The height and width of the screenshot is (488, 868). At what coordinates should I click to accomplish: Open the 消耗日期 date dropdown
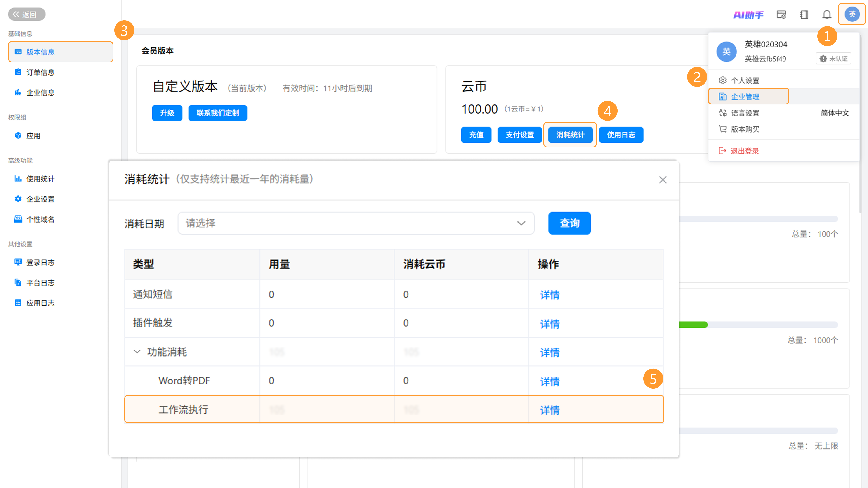point(356,223)
